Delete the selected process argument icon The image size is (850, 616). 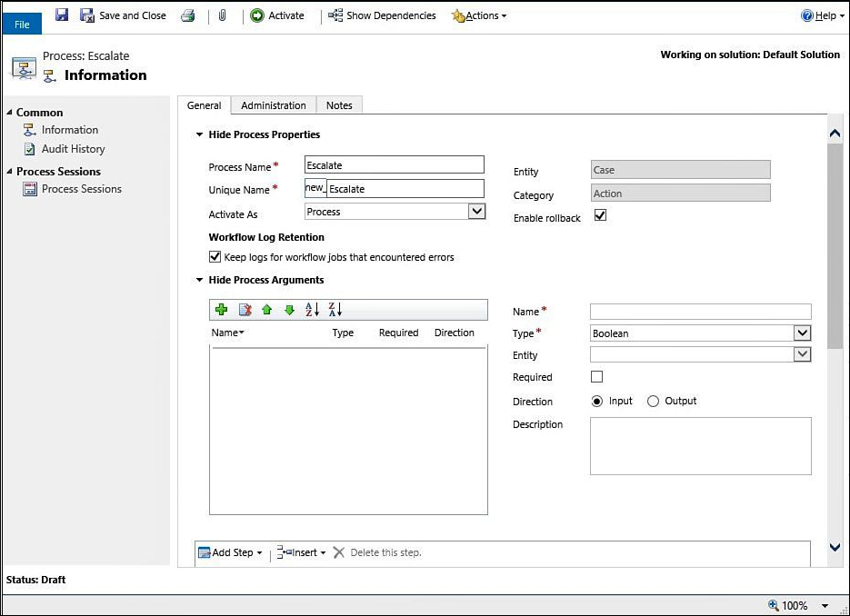click(x=245, y=309)
